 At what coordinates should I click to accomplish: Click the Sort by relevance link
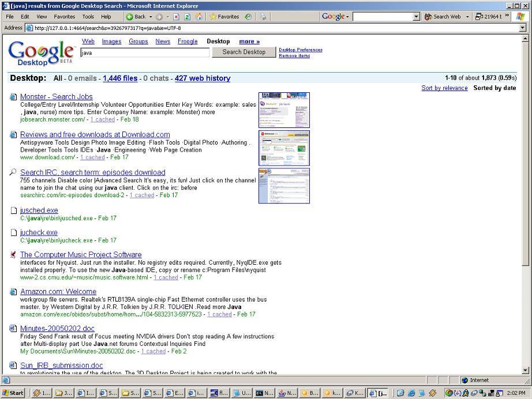(444, 88)
